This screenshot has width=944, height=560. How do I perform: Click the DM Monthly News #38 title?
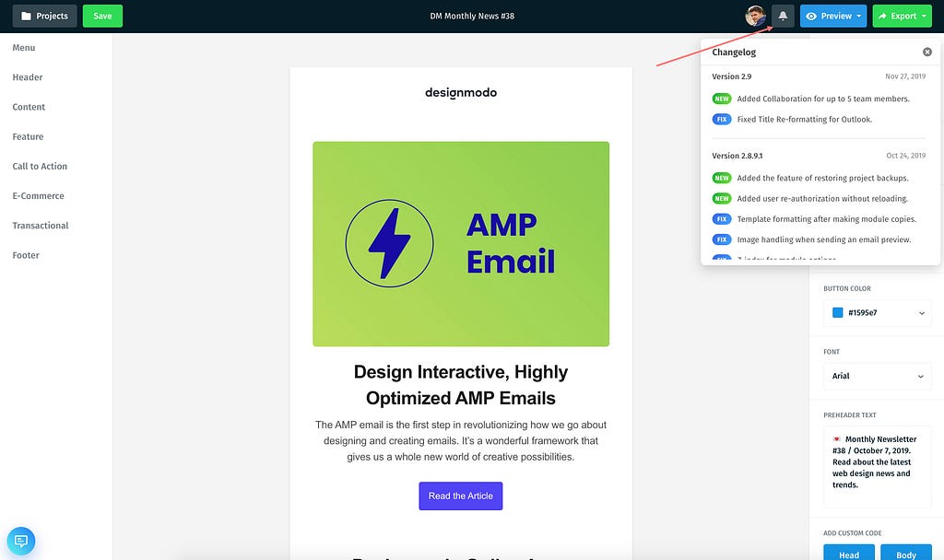click(472, 17)
